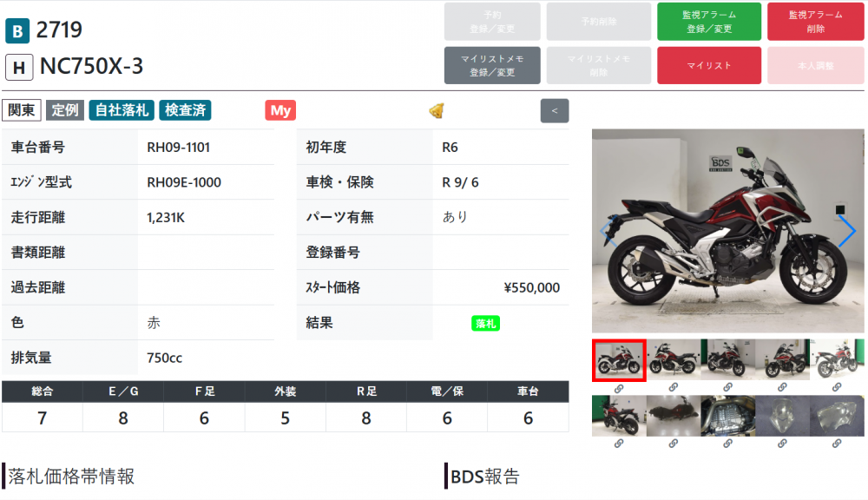
Task: Click the 自社落札 tag
Action: pyautogui.click(x=122, y=110)
